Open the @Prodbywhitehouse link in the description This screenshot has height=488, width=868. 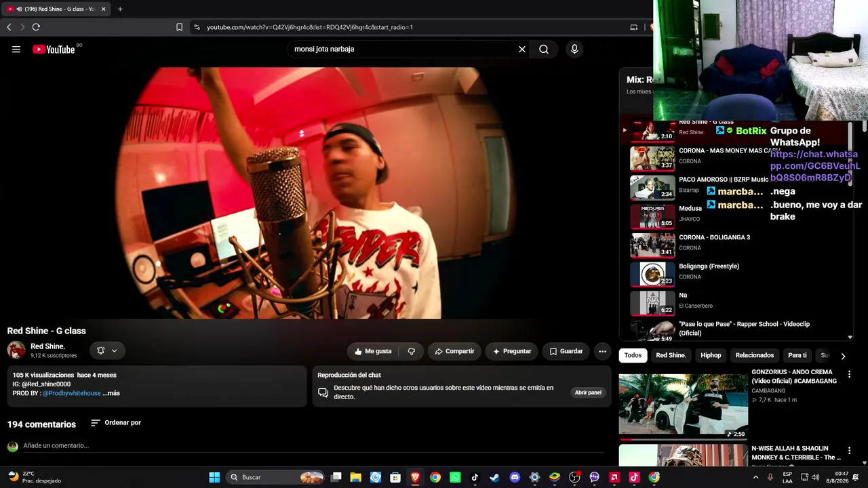72,393
